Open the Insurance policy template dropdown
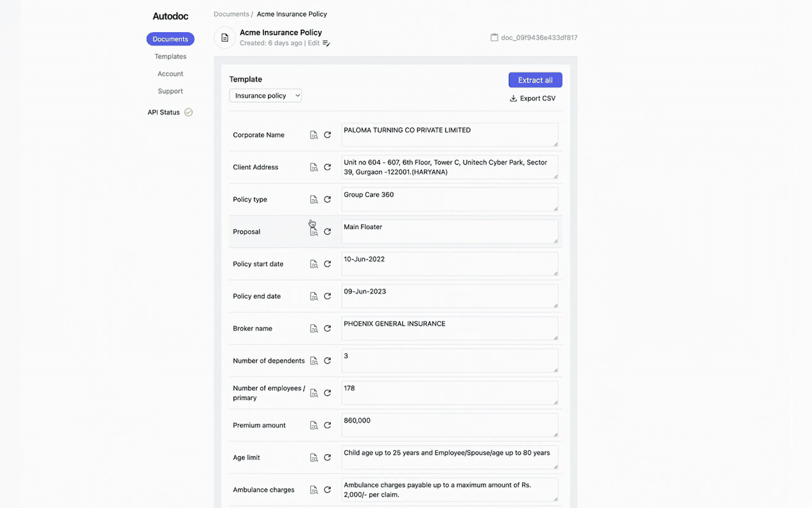Image resolution: width=812 pixels, height=508 pixels. pos(265,96)
